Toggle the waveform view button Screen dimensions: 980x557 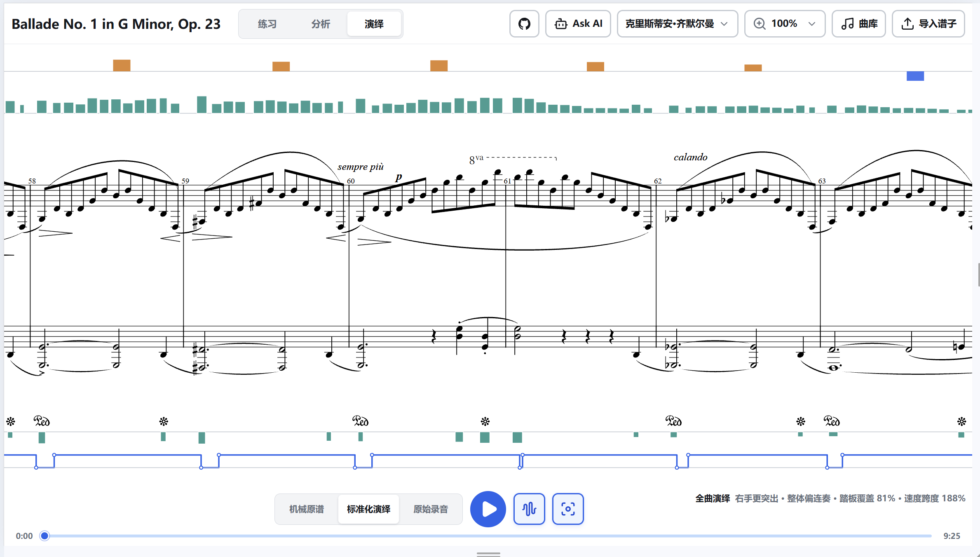tap(529, 509)
